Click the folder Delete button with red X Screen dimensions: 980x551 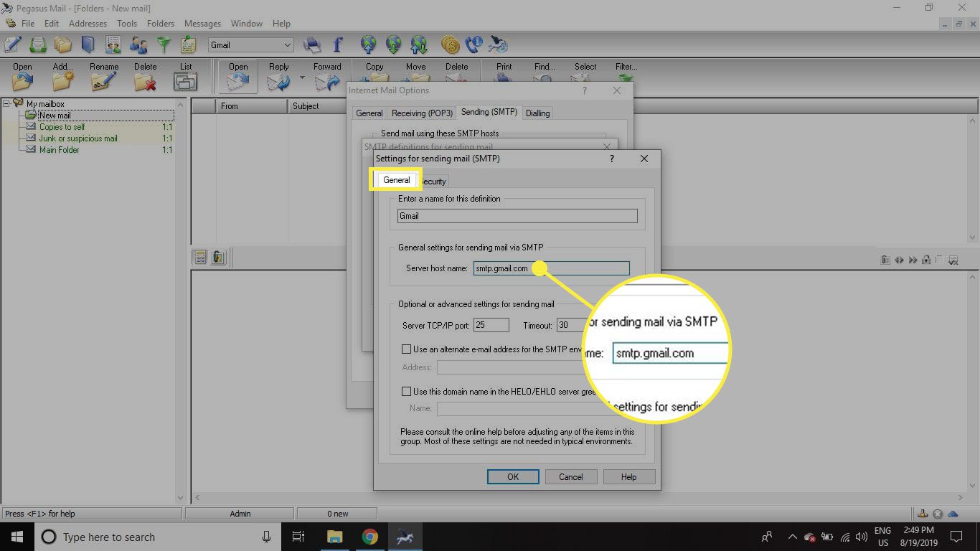point(145,77)
